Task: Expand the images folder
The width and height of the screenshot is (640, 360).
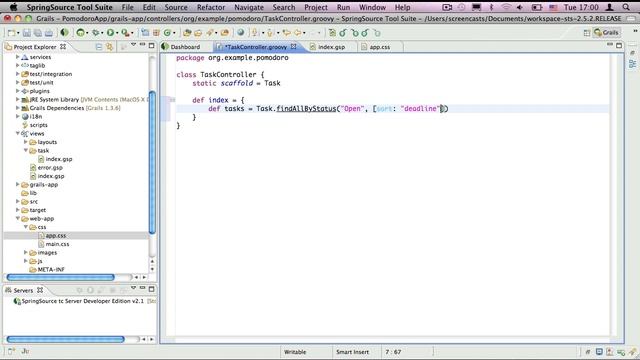Action: click(26, 252)
